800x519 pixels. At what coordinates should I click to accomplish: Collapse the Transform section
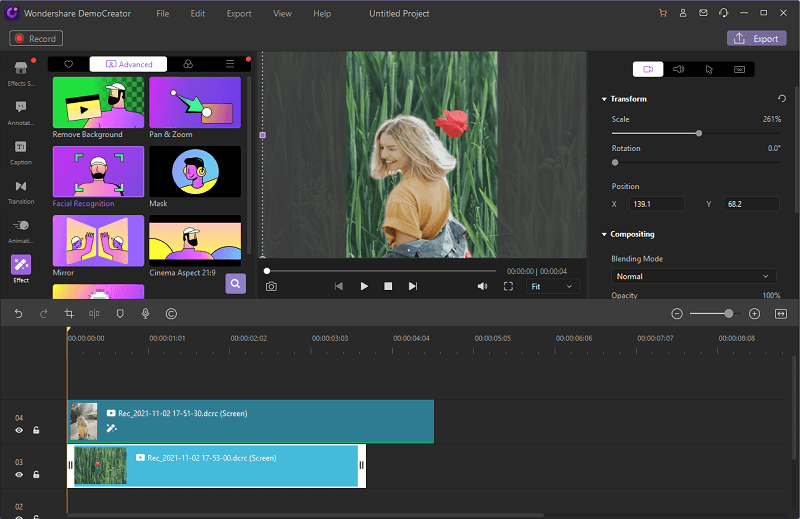[x=604, y=99]
